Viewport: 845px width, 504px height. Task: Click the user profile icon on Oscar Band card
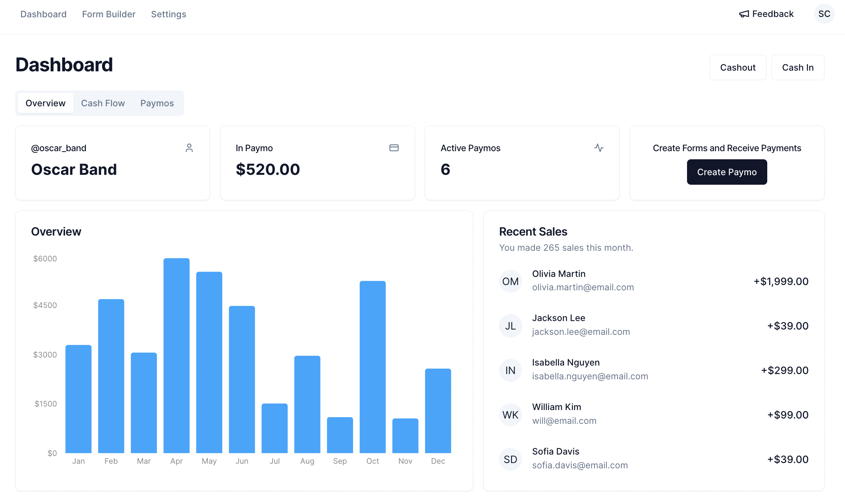(x=189, y=148)
